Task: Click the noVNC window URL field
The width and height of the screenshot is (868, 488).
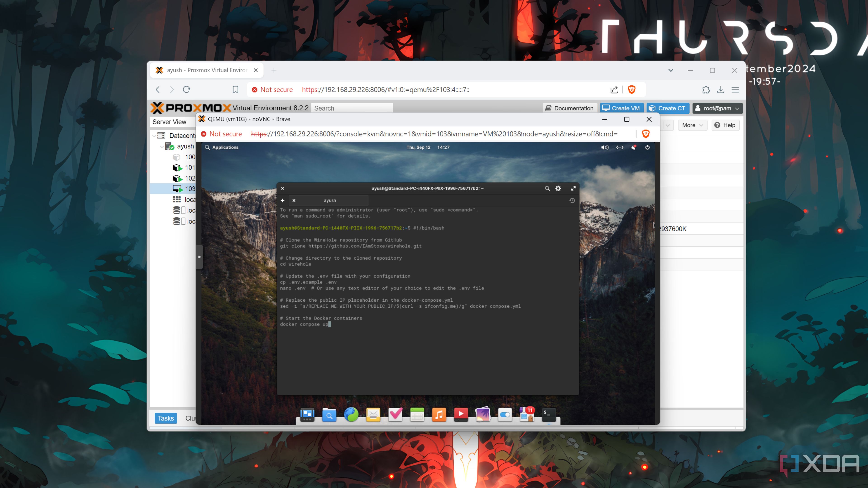Action: coord(434,134)
